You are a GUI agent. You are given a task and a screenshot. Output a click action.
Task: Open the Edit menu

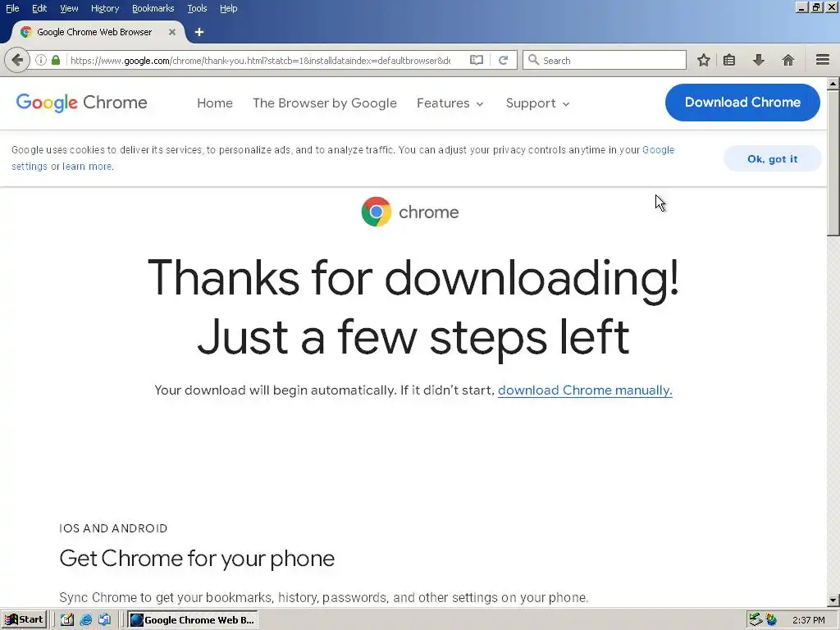[39, 8]
